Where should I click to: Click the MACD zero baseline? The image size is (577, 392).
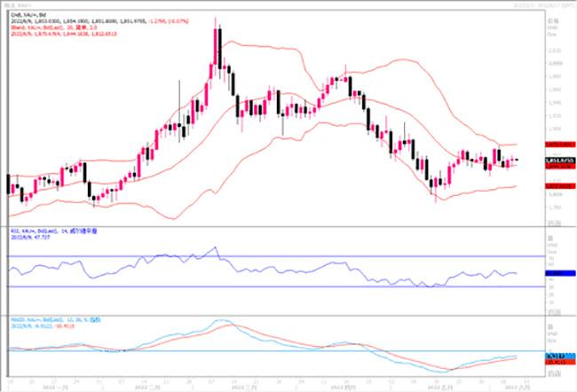(266, 351)
